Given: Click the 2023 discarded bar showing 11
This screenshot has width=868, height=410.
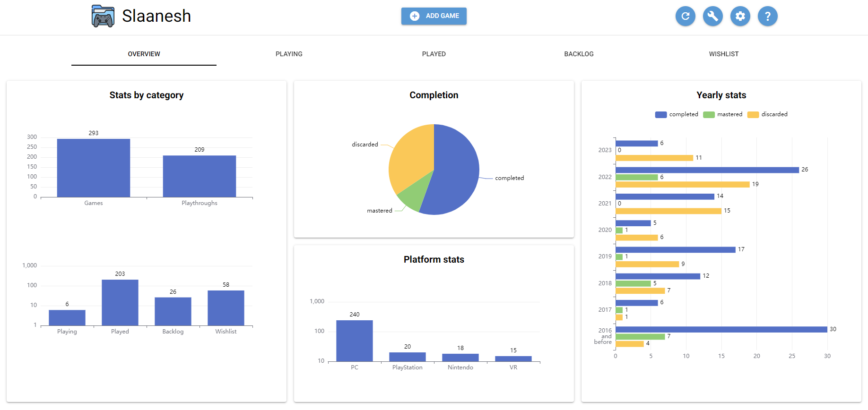Looking at the screenshot, I should click(654, 158).
